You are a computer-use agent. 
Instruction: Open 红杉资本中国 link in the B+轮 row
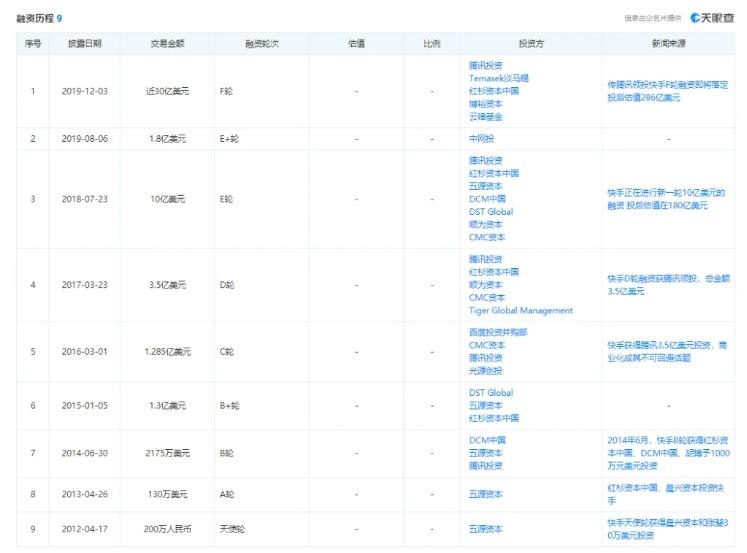[494, 418]
